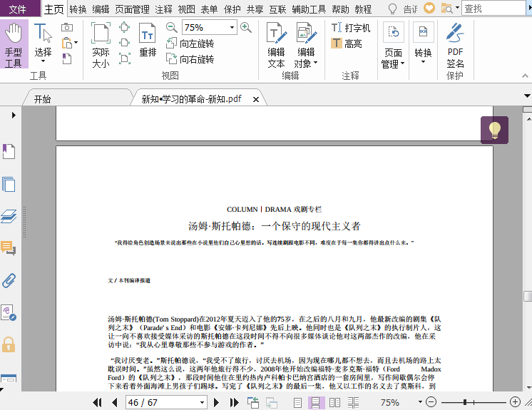Switch to the Form (表单) ribbon tab
The image size is (532, 410).
[209, 9]
